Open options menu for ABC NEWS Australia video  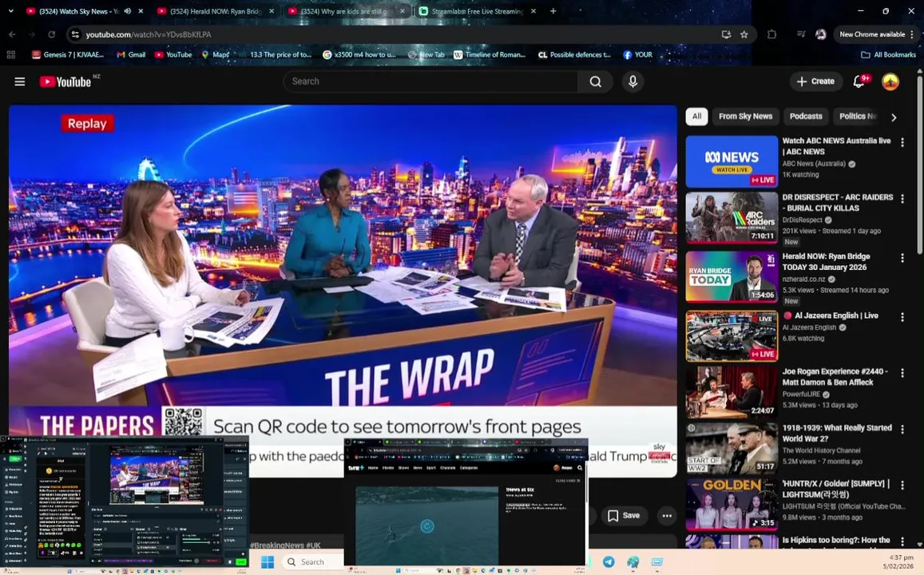pos(902,142)
